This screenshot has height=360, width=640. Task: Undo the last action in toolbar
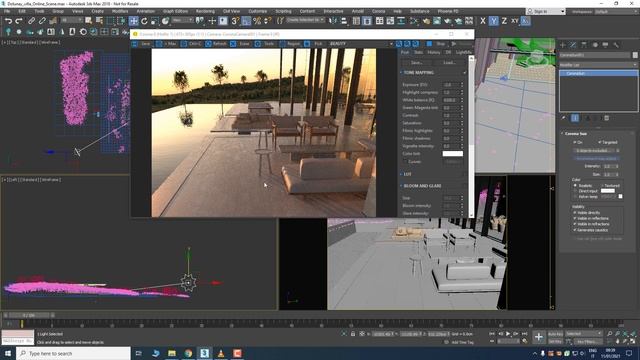[x=8, y=21]
